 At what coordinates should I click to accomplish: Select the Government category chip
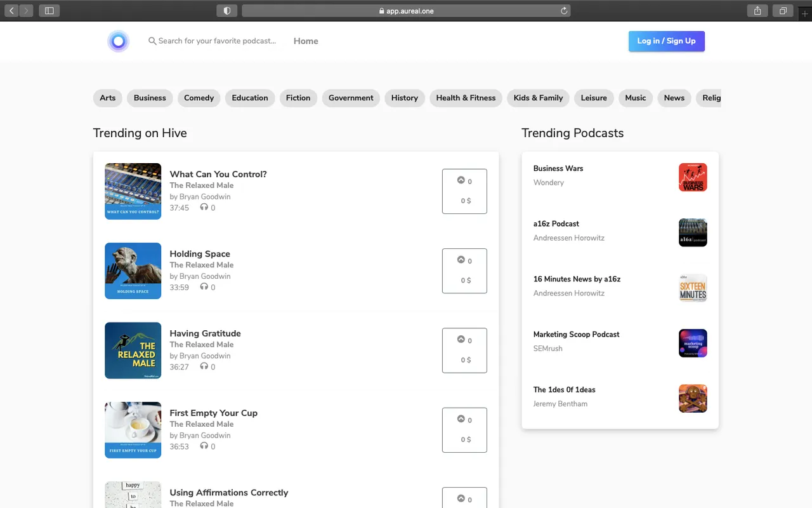[351, 98]
